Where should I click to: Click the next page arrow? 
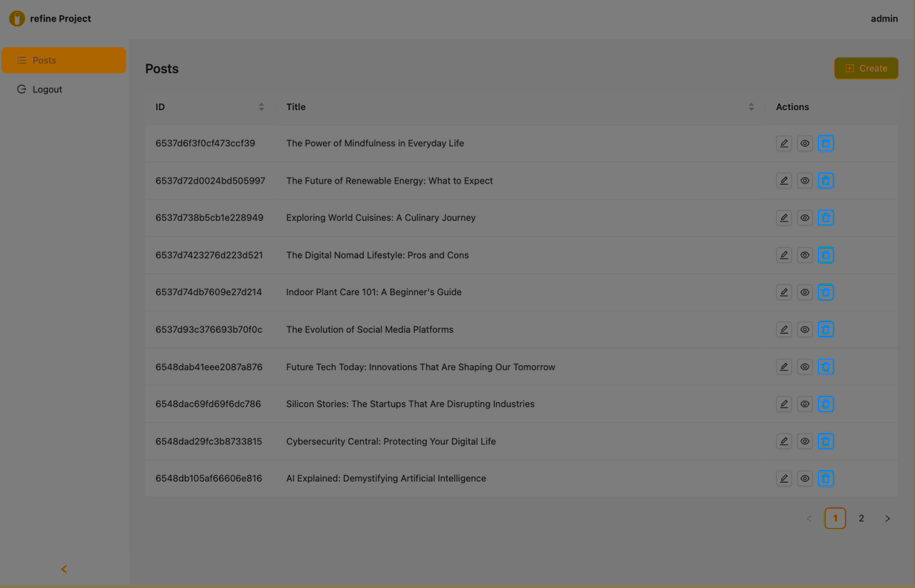click(887, 518)
